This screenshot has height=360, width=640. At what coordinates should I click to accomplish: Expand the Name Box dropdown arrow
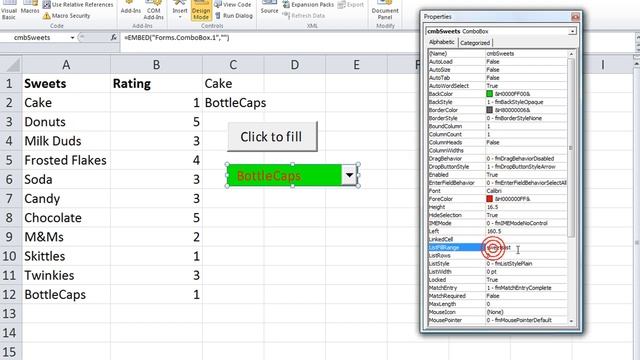click(x=72, y=38)
